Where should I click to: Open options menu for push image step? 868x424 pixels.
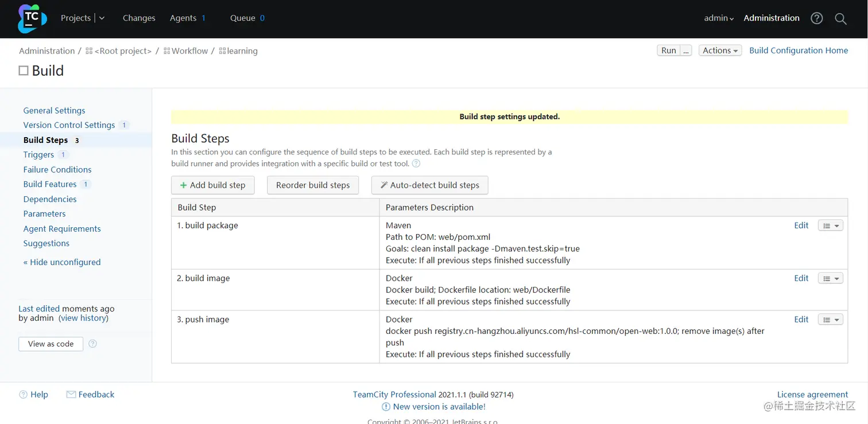pos(830,320)
